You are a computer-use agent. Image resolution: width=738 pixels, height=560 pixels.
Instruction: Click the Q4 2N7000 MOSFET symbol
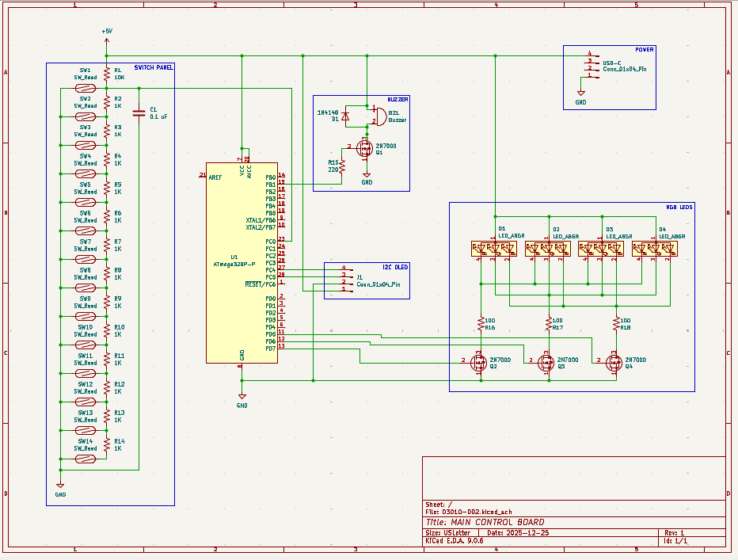pos(613,363)
